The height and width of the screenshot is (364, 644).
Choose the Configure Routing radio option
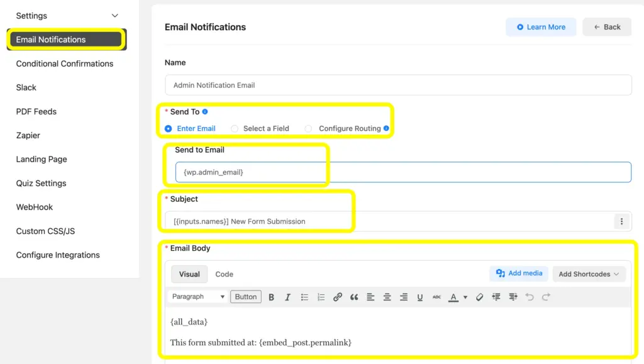click(x=308, y=128)
